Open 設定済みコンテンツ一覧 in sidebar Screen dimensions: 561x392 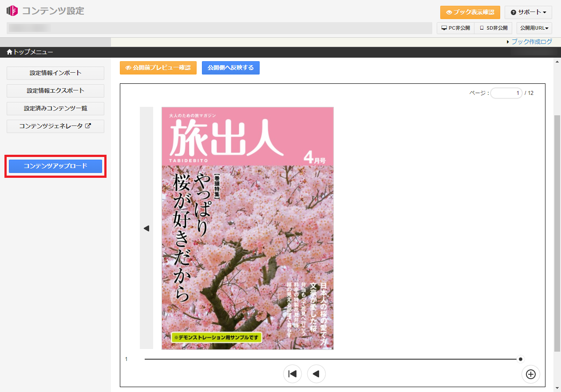click(x=55, y=108)
